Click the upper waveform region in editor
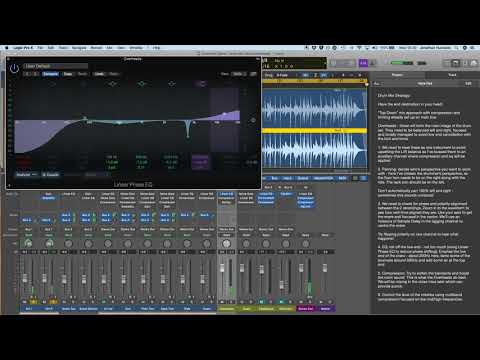Viewport: 480px width, 360px height. click(315, 108)
